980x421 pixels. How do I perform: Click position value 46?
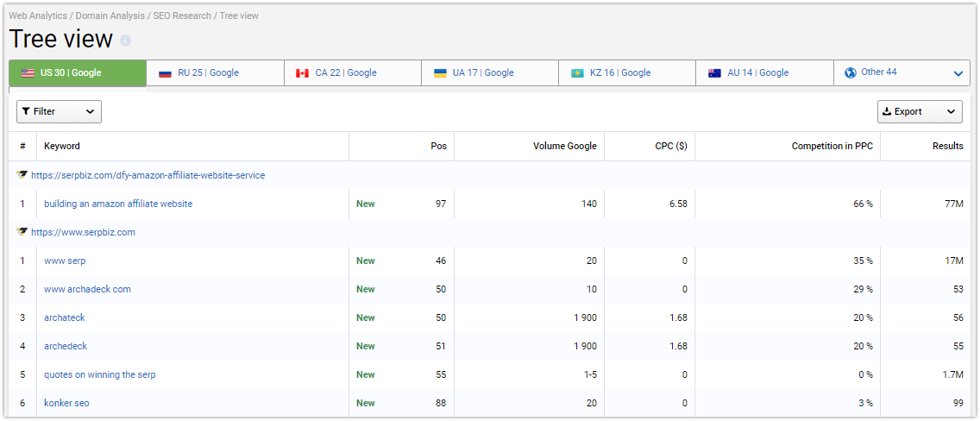pyautogui.click(x=441, y=261)
